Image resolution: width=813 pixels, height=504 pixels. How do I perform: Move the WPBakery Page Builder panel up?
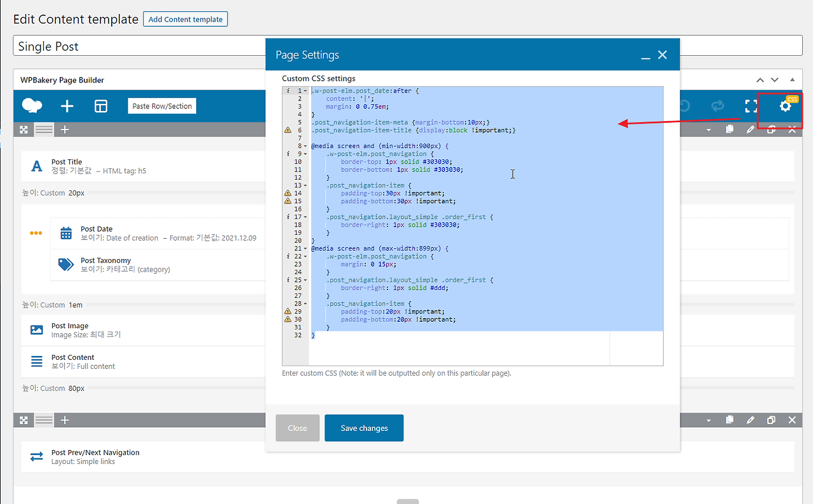(760, 80)
